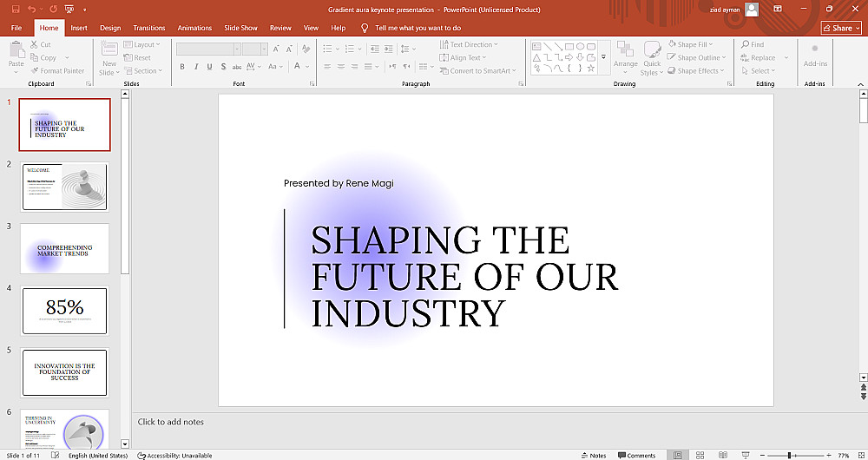
Task: Switch to Normal view in status bar
Action: coord(678,455)
